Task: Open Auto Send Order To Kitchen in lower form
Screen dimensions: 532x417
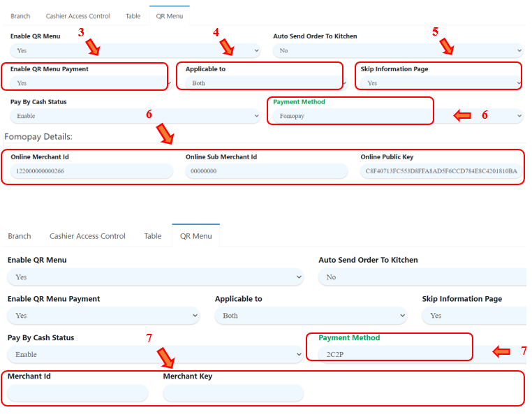Action: pos(422,277)
